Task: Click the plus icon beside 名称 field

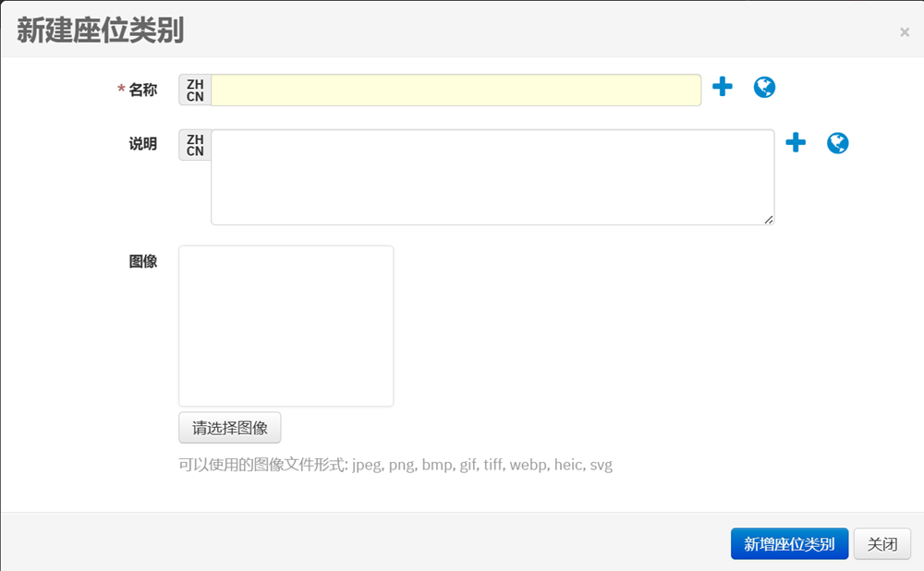Action: (722, 87)
